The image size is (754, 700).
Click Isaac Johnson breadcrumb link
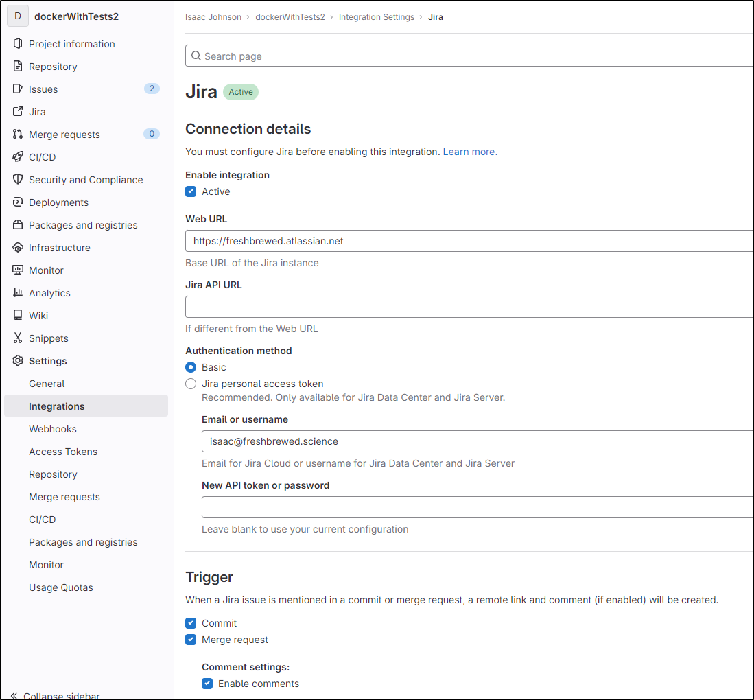[x=213, y=17]
